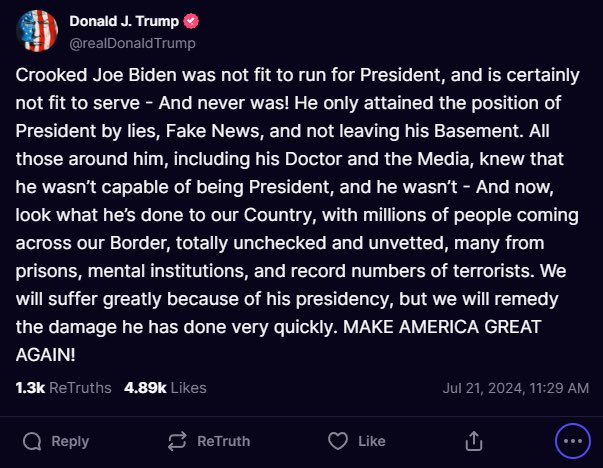Click the Jul 21, 2024 date
Image resolution: width=603 pixels, height=468 pixels.
pyautogui.click(x=480, y=388)
